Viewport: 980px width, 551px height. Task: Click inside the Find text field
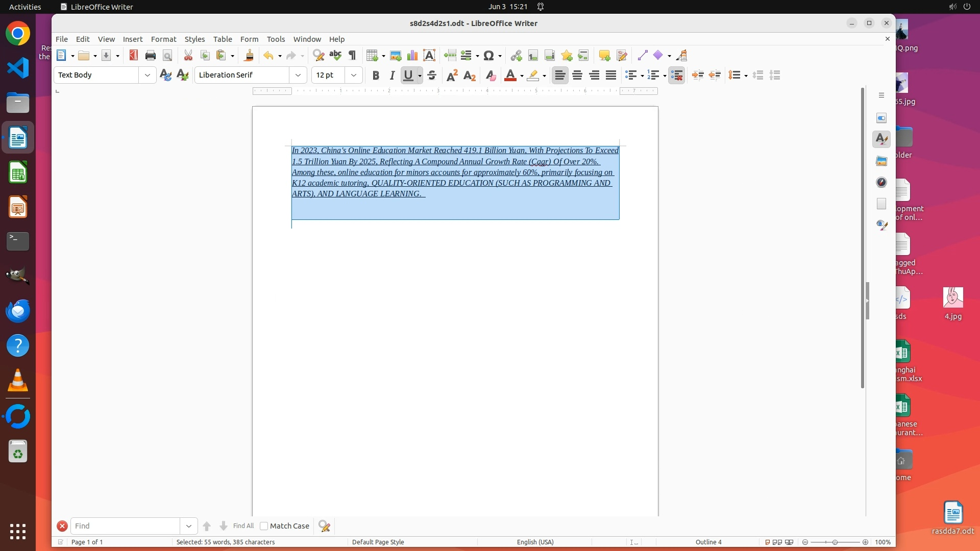pos(125,526)
